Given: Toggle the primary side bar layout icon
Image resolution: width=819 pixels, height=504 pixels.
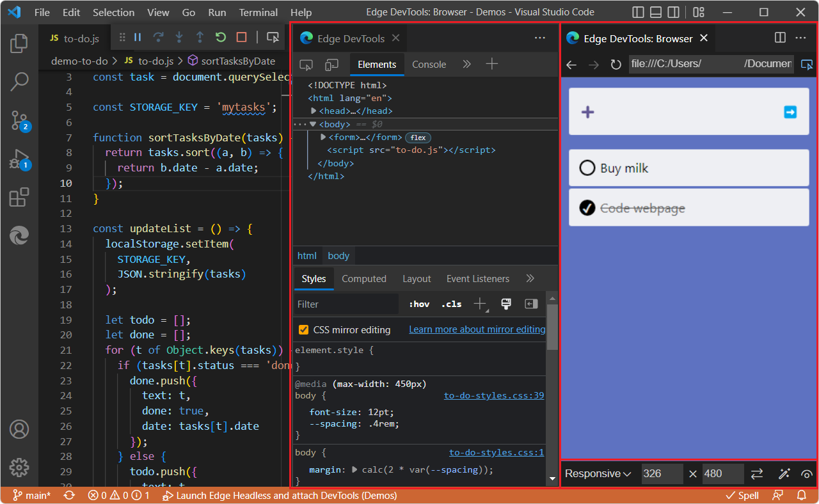Looking at the screenshot, I should coord(638,12).
